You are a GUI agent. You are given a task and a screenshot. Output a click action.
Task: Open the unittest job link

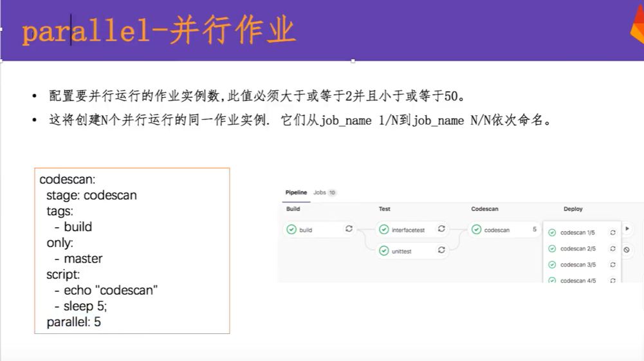(x=401, y=252)
